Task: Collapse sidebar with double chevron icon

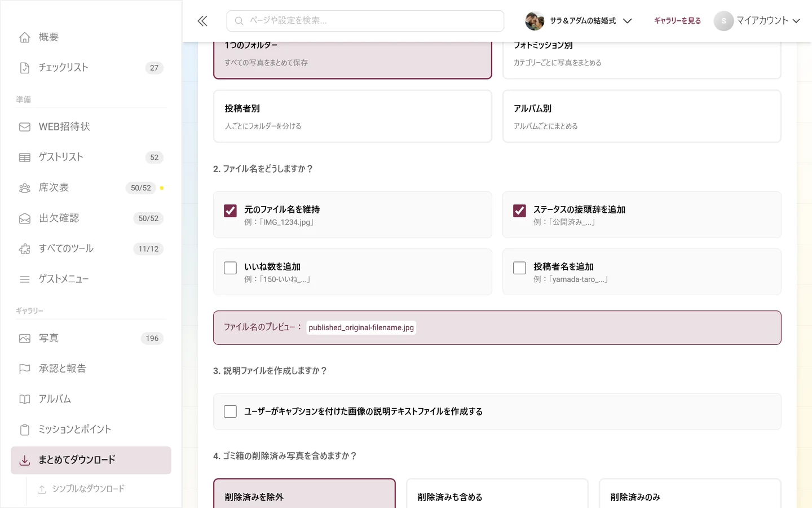Action: tap(202, 21)
